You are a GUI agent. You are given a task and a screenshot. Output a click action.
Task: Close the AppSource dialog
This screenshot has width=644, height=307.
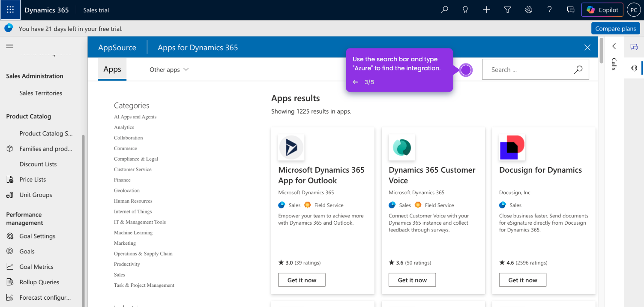tap(587, 47)
